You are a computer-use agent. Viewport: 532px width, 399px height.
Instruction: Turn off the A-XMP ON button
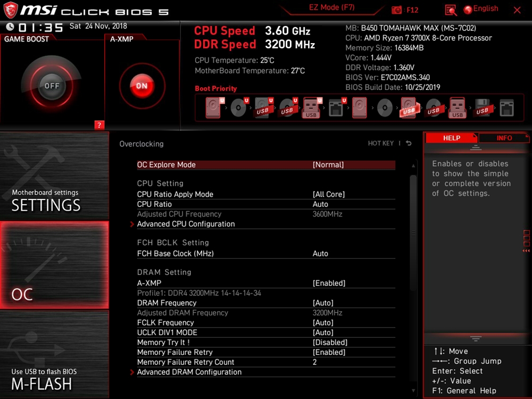(142, 86)
